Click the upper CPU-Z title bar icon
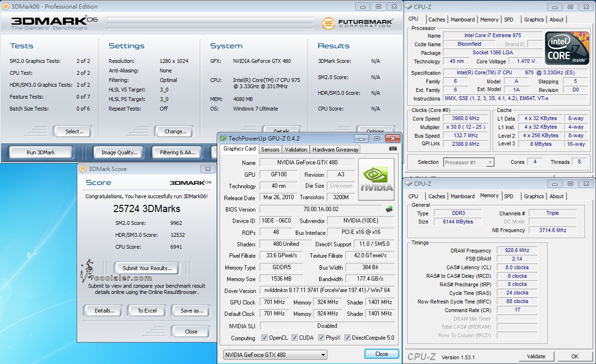 tap(409, 7)
